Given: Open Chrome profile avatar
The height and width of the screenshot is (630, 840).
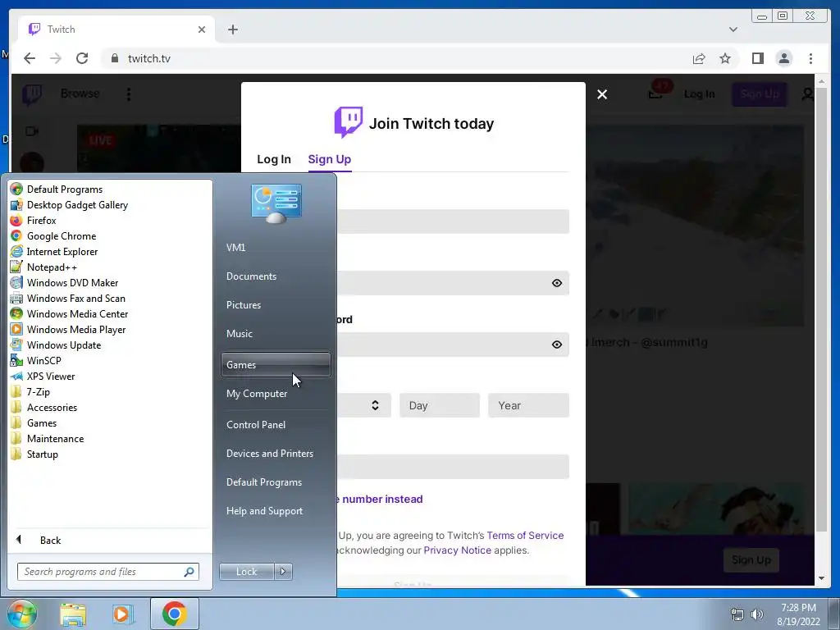Looking at the screenshot, I should 783,58.
